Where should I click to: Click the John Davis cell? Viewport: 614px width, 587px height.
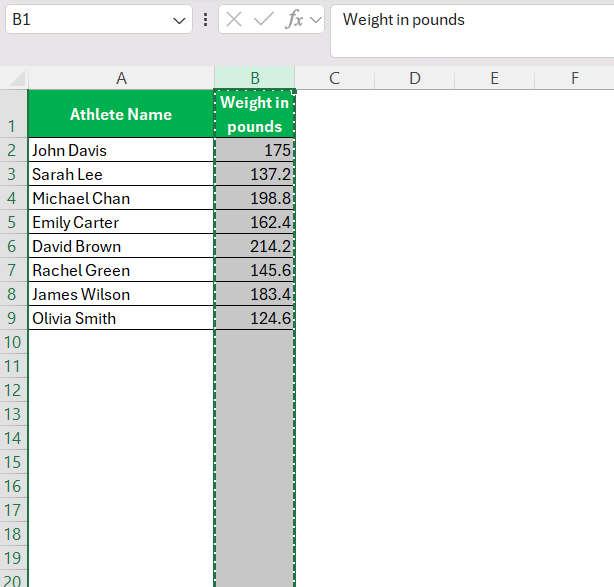pyautogui.click(x=121, y=150)
